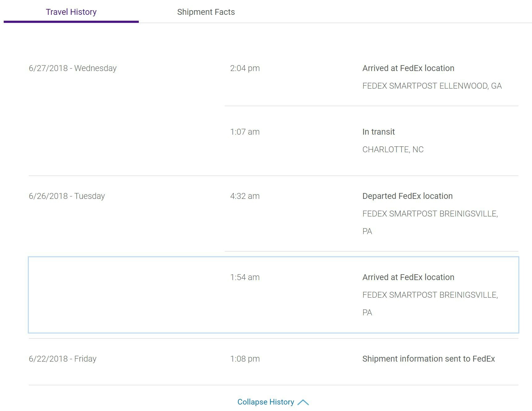Click the 2:04 pm timestamp
The image size is (532, 411).
coord(245,68)
